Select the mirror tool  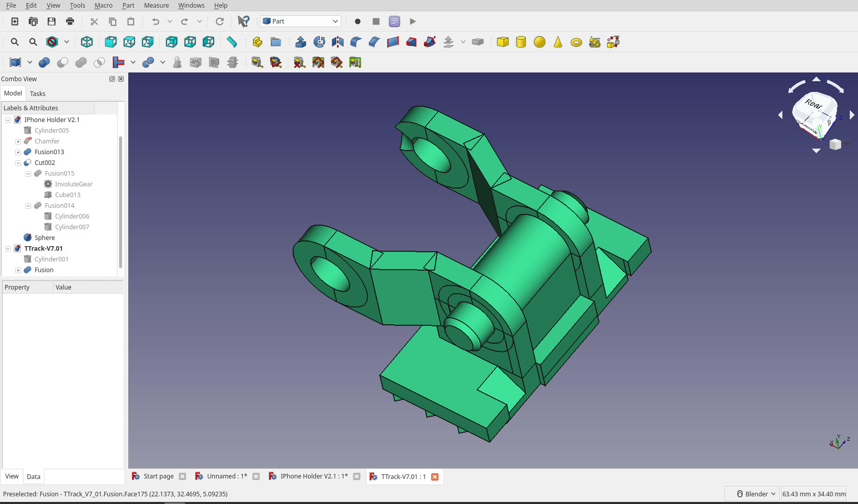337,42
